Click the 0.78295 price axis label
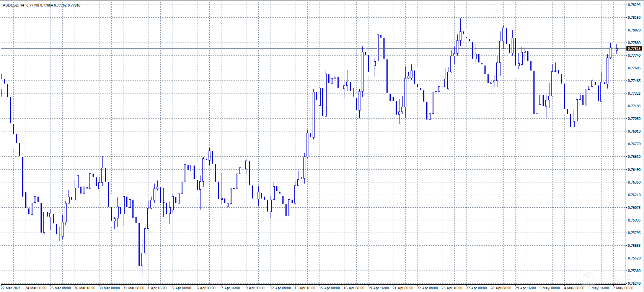This screenshot has width=644, height=292. [634, 5]
